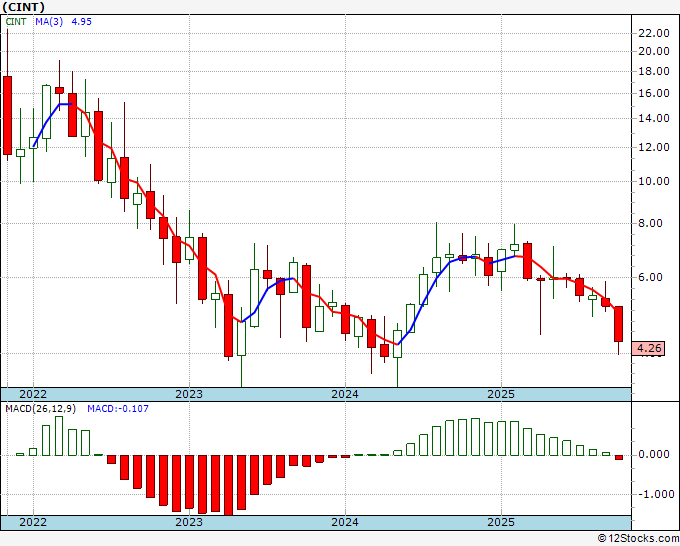680x546 pixels.
Task: Select the MACD:-0.107 value readout
Action: (x=115, y=408)
